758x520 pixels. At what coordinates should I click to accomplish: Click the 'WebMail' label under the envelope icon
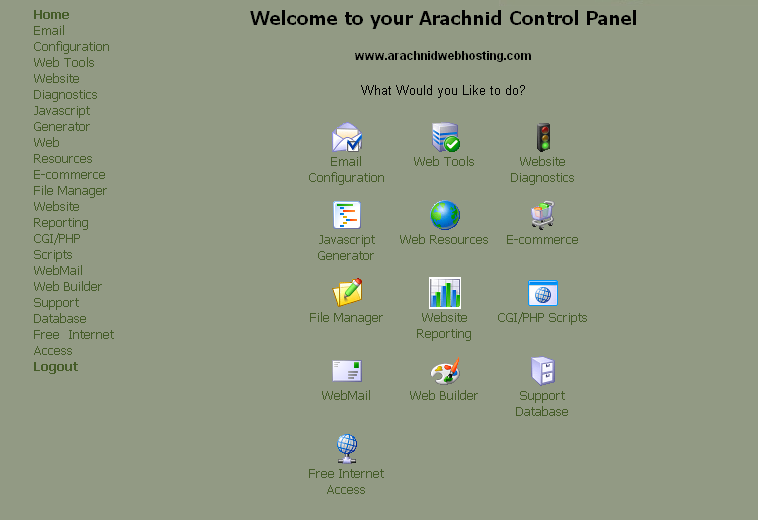[x=346, y=396]
